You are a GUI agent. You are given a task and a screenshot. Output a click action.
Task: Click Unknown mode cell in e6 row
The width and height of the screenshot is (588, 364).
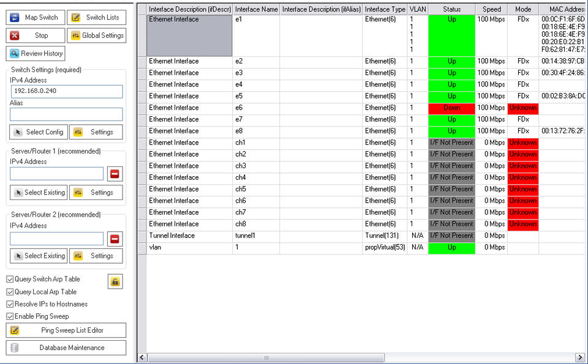click(x=523, y=108)
